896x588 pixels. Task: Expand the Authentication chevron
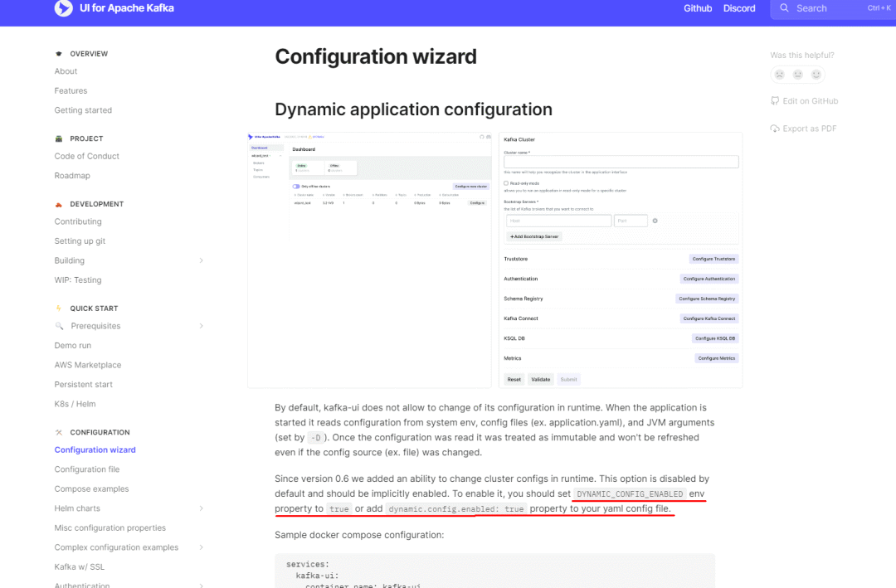point(201,585)
